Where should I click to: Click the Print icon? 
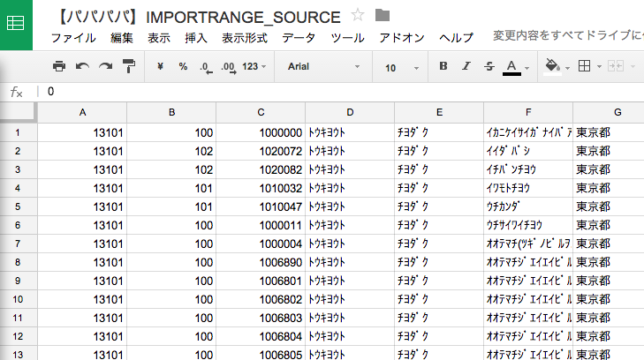[59, 66]
